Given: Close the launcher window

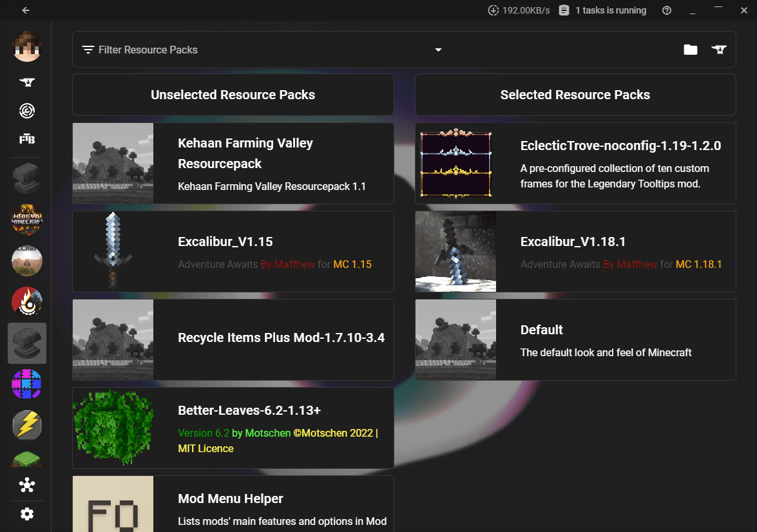Looking at the screenshot, I should (x=744, y=10).
